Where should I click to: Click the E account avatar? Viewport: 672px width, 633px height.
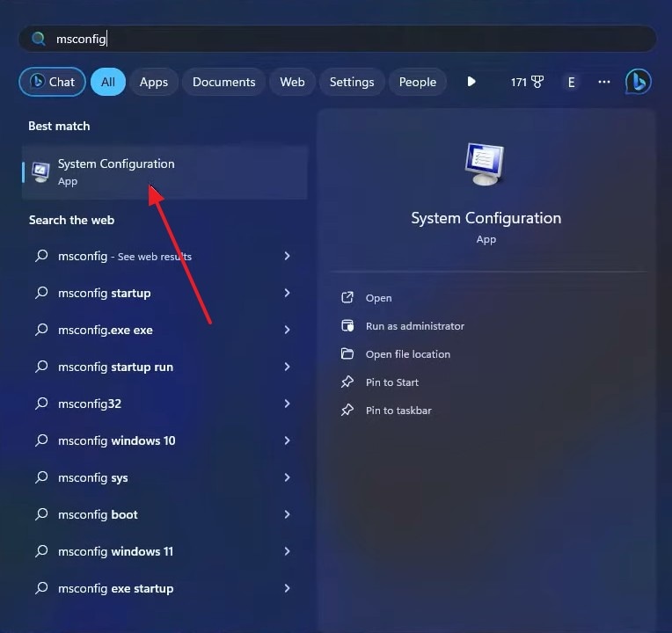click(x=571, y=83)
